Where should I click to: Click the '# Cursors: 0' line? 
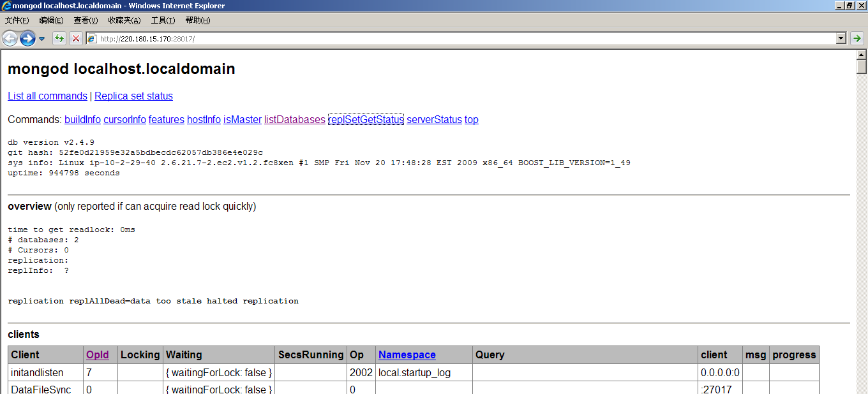tap(38, 250)
